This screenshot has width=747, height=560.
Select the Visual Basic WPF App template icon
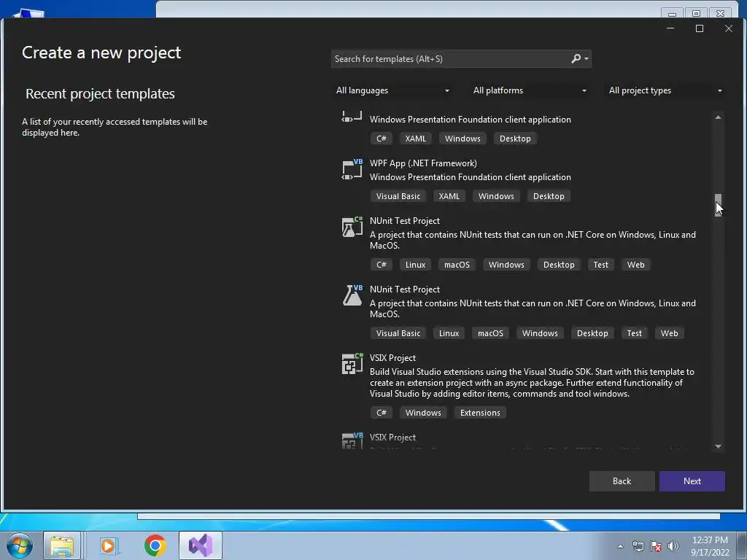(352, 169)
